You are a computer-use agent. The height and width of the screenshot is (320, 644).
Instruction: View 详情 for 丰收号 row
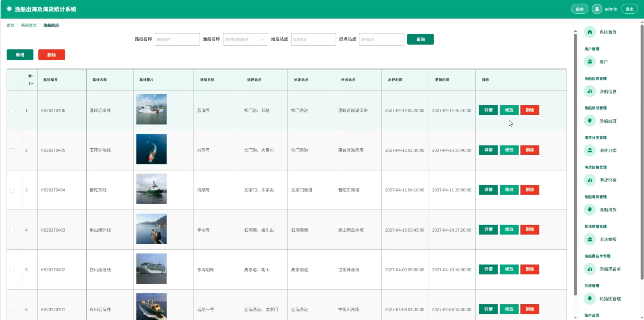(488, 229)
